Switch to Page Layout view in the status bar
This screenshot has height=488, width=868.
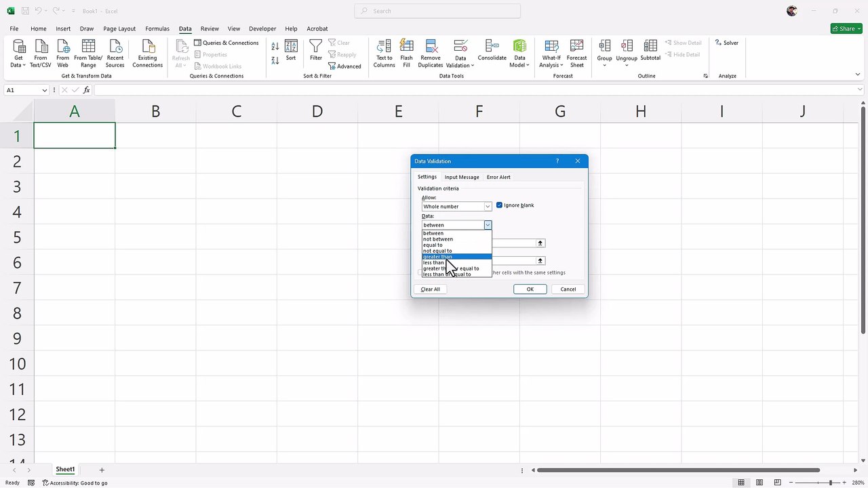click(x=759, y=483)
